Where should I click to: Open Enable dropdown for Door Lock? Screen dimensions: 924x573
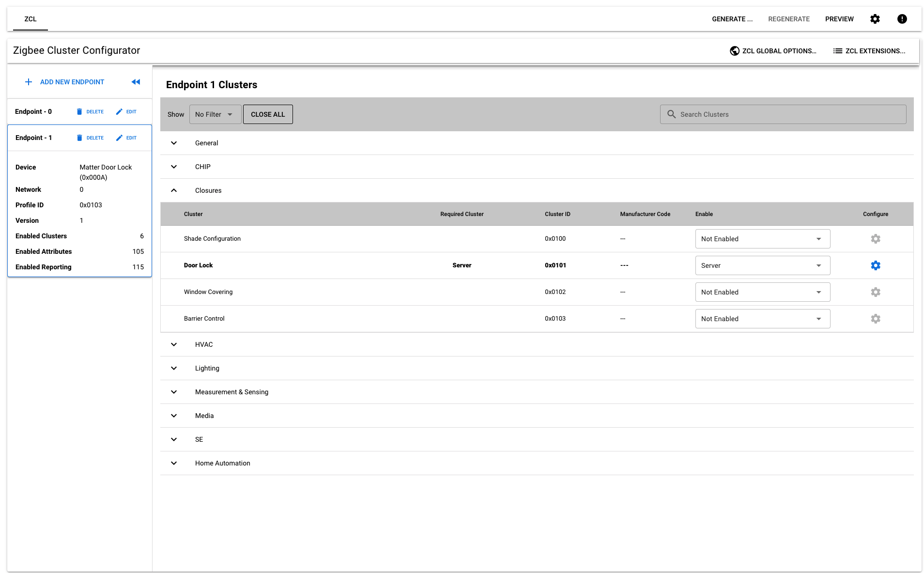click(762, 265)
